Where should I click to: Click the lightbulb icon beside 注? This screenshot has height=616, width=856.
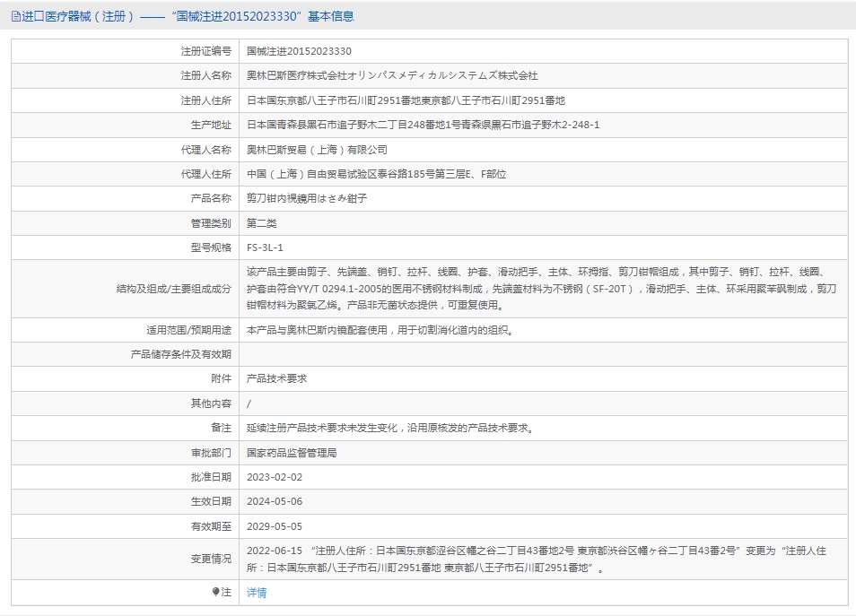(x=215, y=593)
